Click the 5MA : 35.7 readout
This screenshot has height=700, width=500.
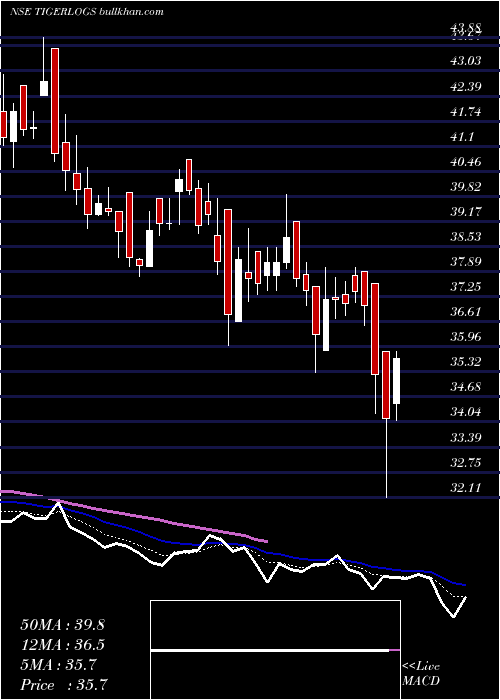[x=58, y=665]
